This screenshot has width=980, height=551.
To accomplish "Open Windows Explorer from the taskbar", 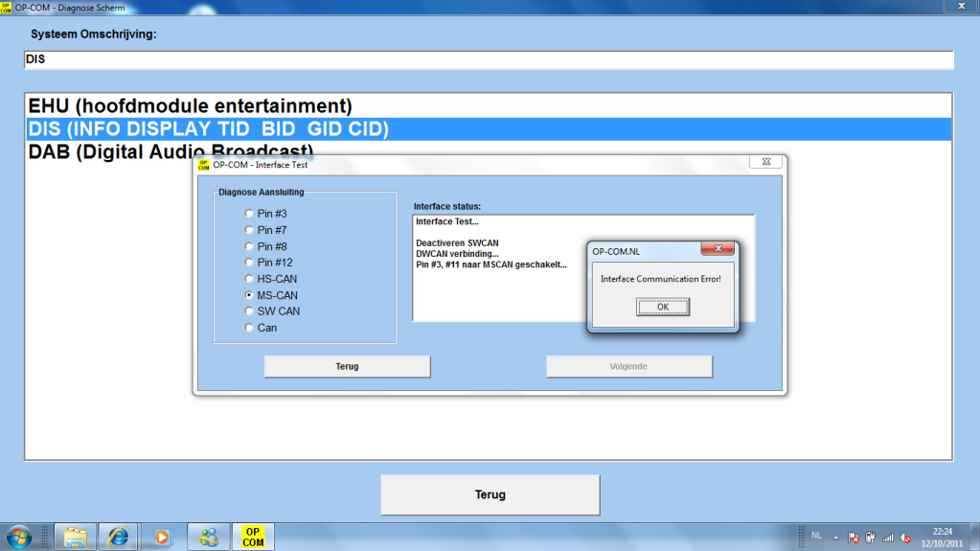I will click(76, 537).
